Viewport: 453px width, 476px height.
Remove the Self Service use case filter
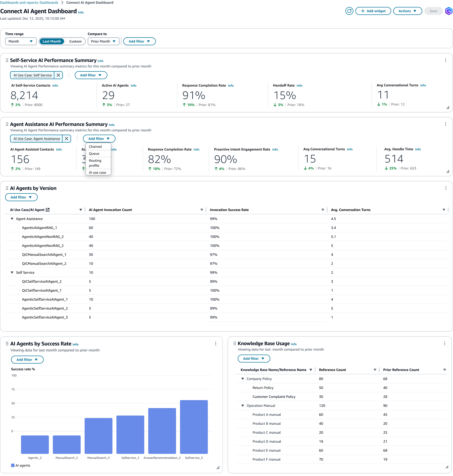(58, 75)
